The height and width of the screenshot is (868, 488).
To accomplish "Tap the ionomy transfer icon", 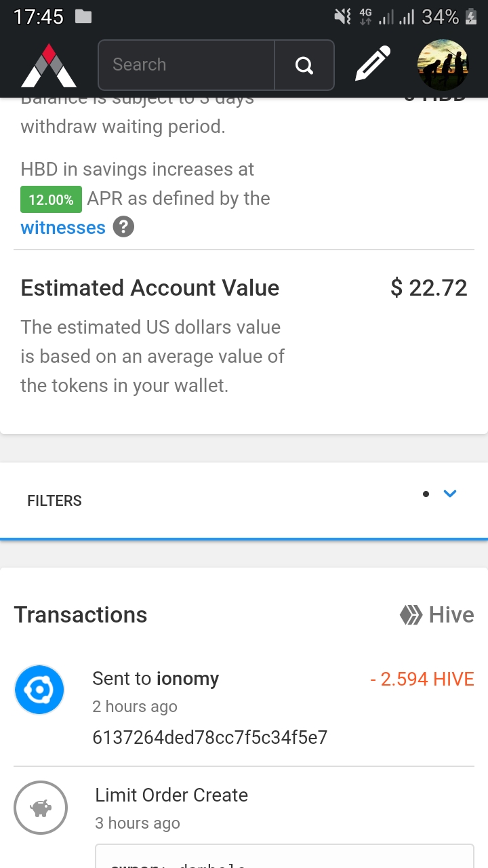I will (39, 690).
